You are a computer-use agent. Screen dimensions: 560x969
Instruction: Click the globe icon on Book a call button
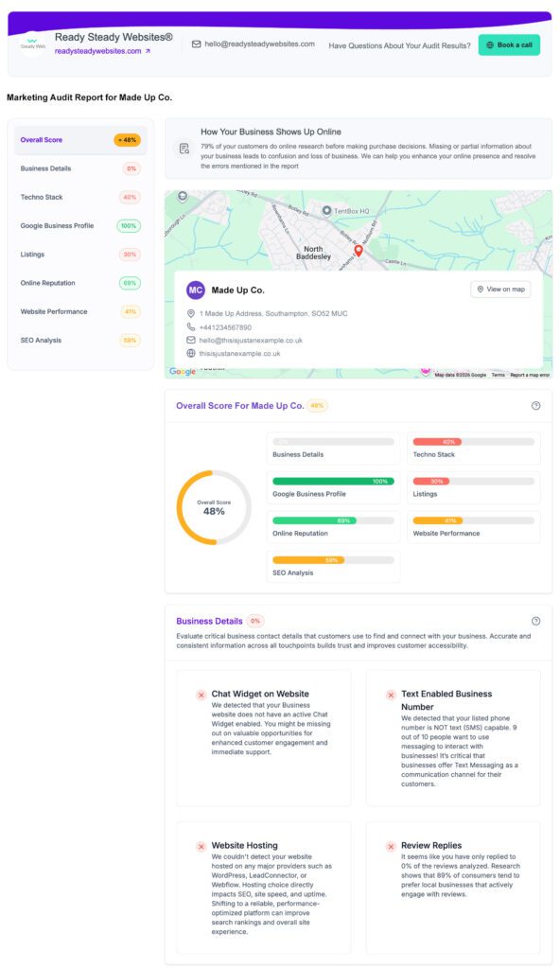click(490, 45)
